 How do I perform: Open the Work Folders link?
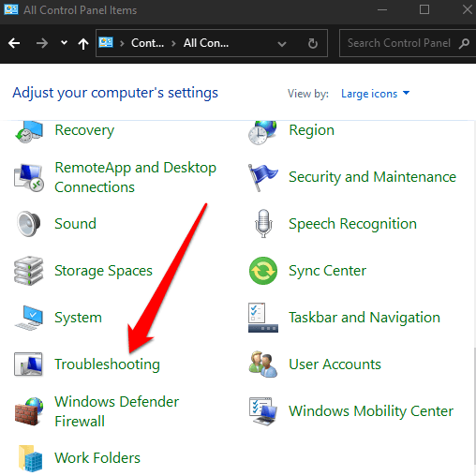tap(97, 458)
